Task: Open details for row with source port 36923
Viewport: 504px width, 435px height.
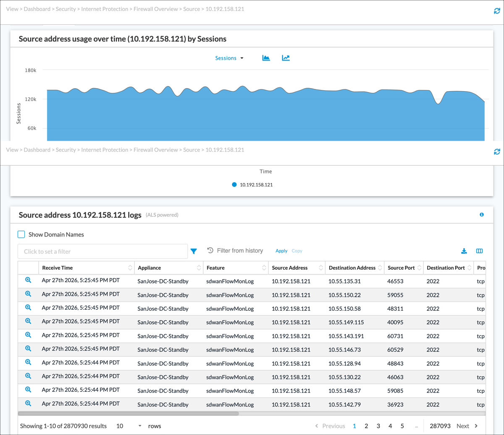Action: coord(28,404)
